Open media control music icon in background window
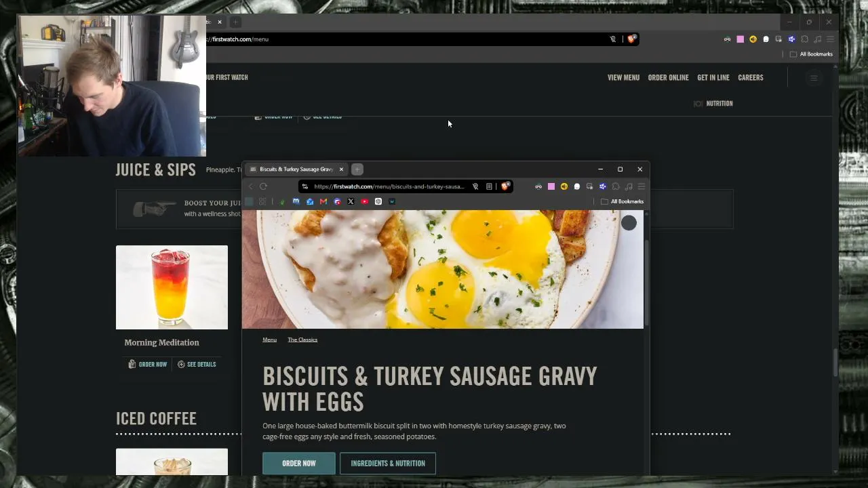Image resolution: width=868 pixels, height=488 pixels. coord(818,39)
